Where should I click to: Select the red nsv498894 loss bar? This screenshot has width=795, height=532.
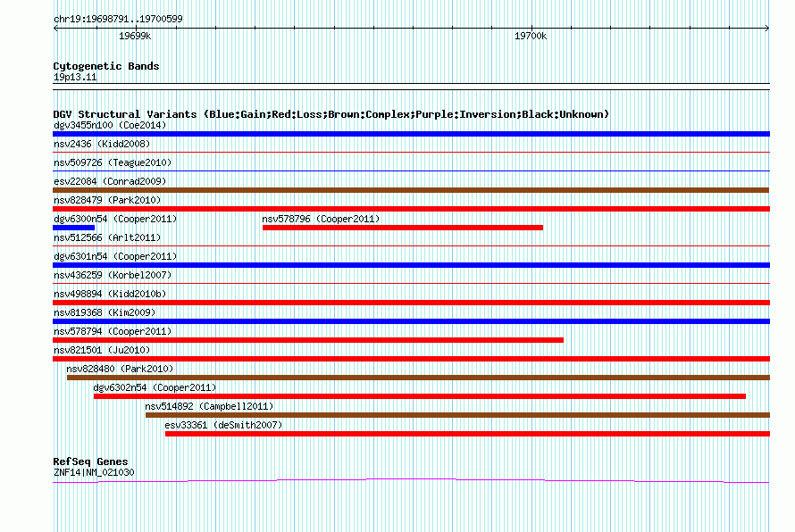(x=411, y=303)
